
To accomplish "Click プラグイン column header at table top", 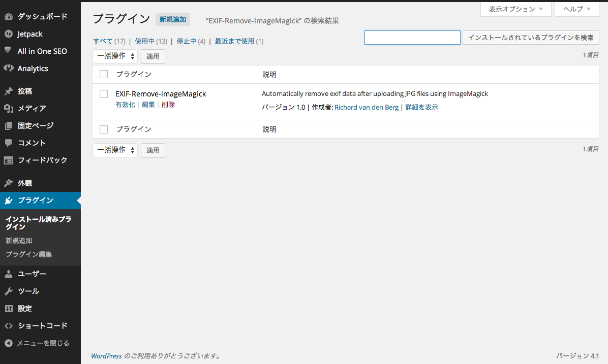I will [x=133, y=74].
